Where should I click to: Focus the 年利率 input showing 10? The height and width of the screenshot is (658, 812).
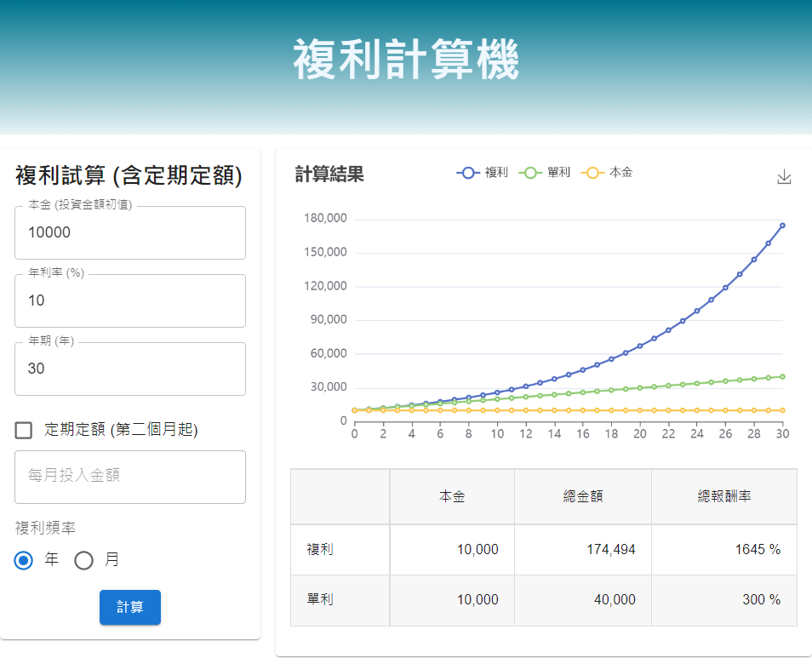(130, 300)
